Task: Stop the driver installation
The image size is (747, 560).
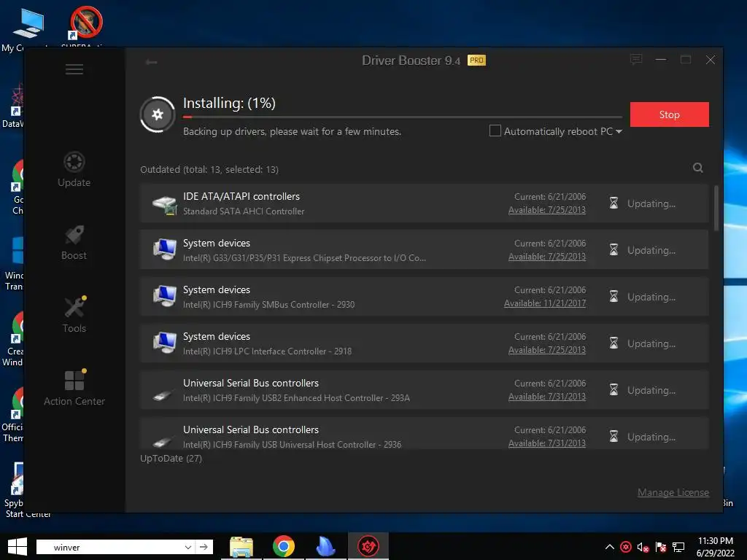Action: pyautogui.click(x=670, y=114)
